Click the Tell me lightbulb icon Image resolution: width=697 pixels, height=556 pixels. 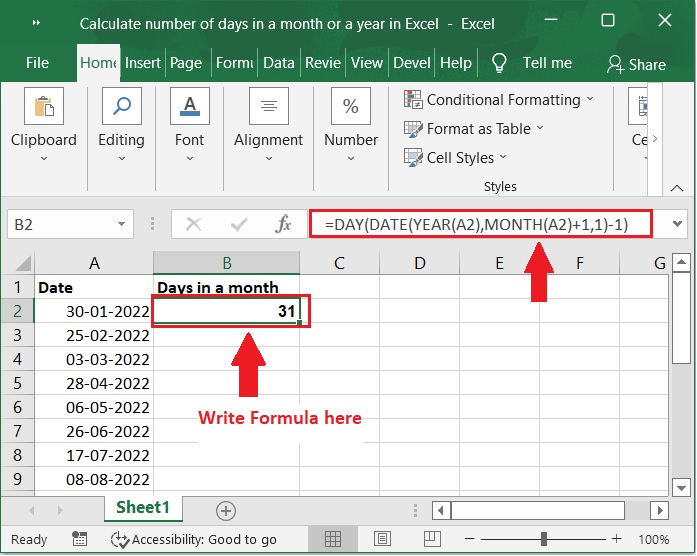(500, 63)
